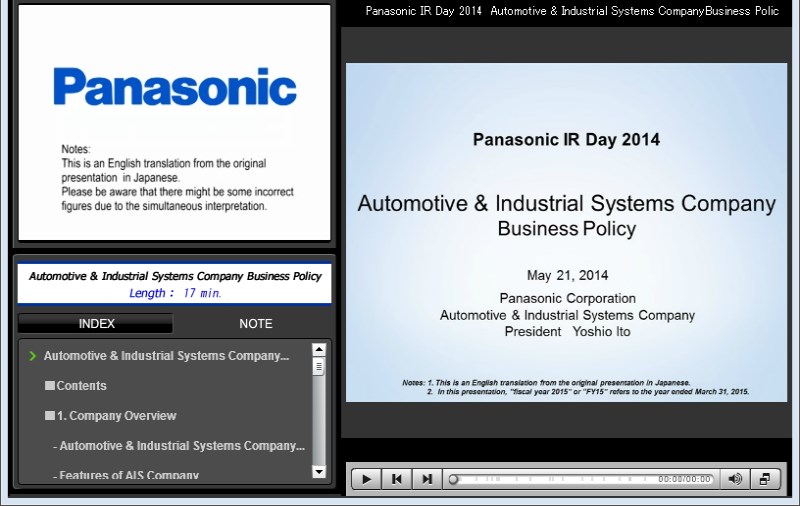Skip to the next slide chapter
The image size is (800, 506).
click(427, 479)
